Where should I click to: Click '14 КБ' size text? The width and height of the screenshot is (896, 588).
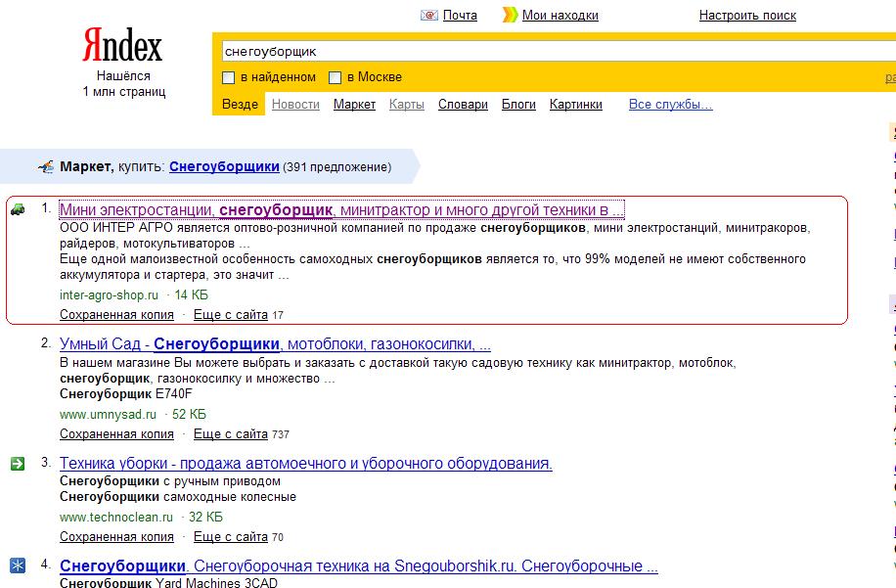tap(191, 294)
